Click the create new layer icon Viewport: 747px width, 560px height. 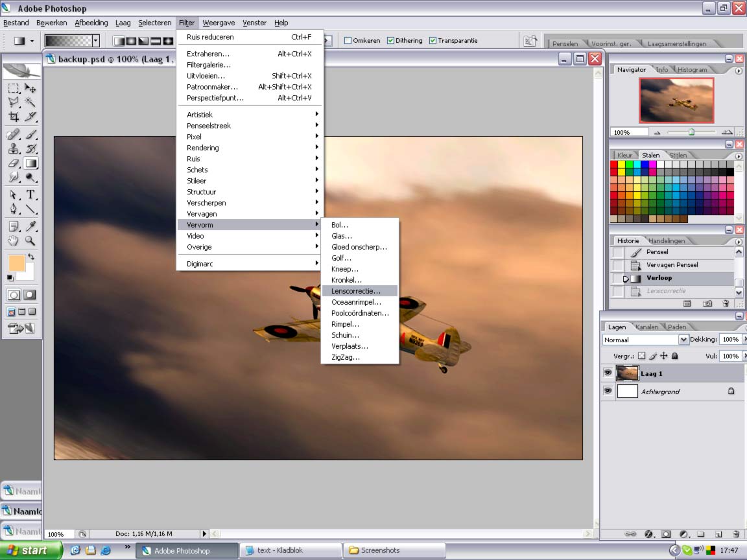point(718,534)
